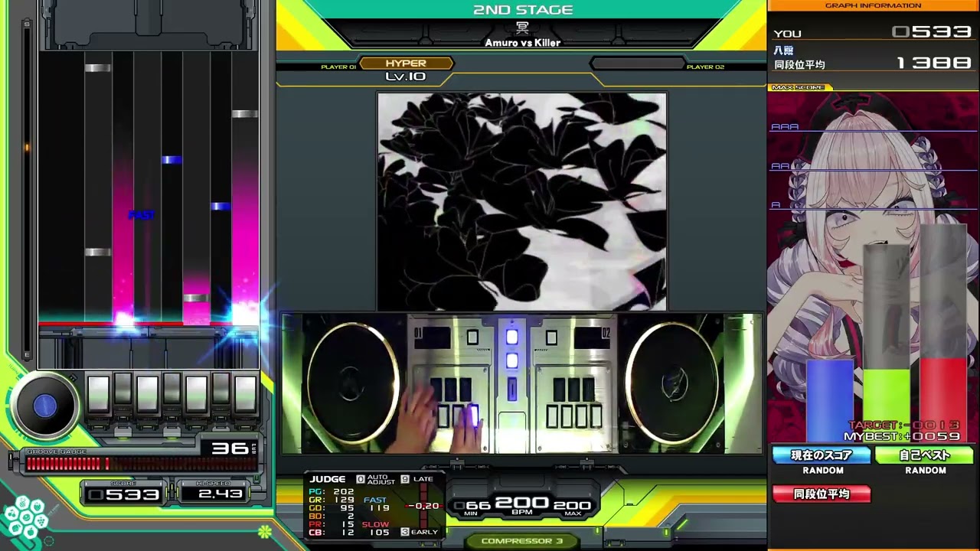The image size is (980, 551).
Task: Click the 自己ベスト green button
Action: (924, 455)
